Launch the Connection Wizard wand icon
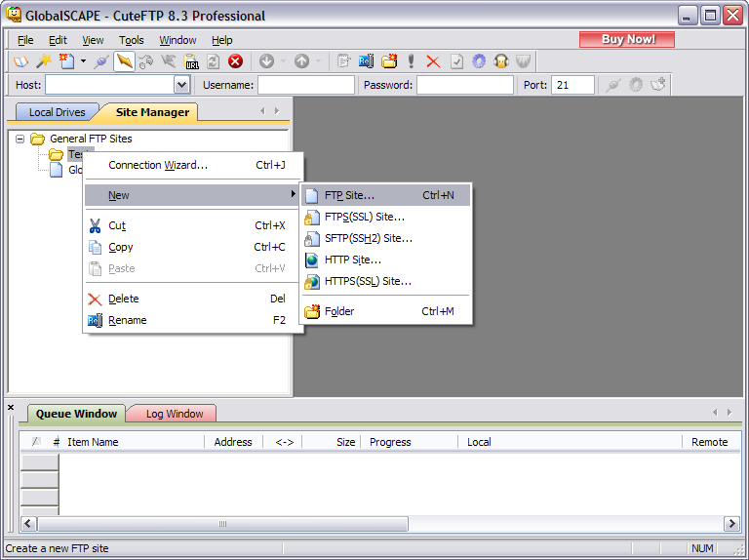The height and width of the screenshot is (560, 749). (44, 61)
